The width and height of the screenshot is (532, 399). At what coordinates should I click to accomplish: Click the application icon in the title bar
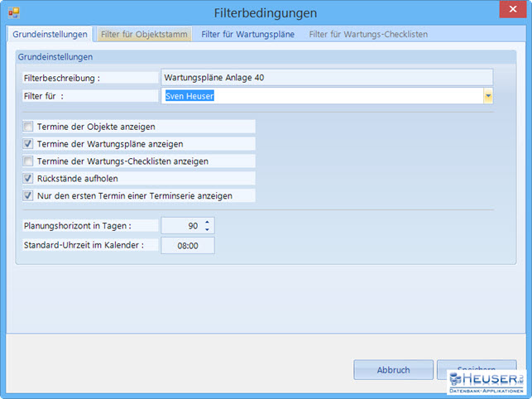(14, 13)
